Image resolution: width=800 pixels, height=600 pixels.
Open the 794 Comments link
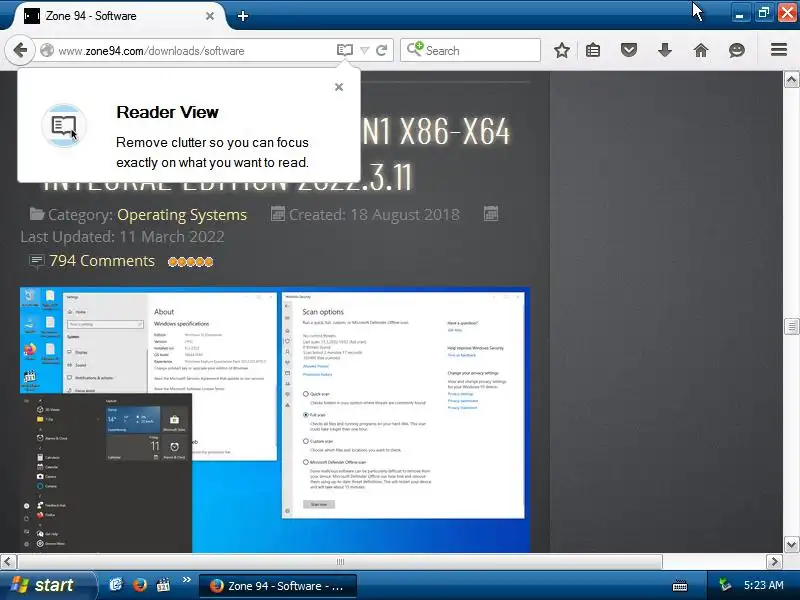pyautogui.click(x=102, y=261)
